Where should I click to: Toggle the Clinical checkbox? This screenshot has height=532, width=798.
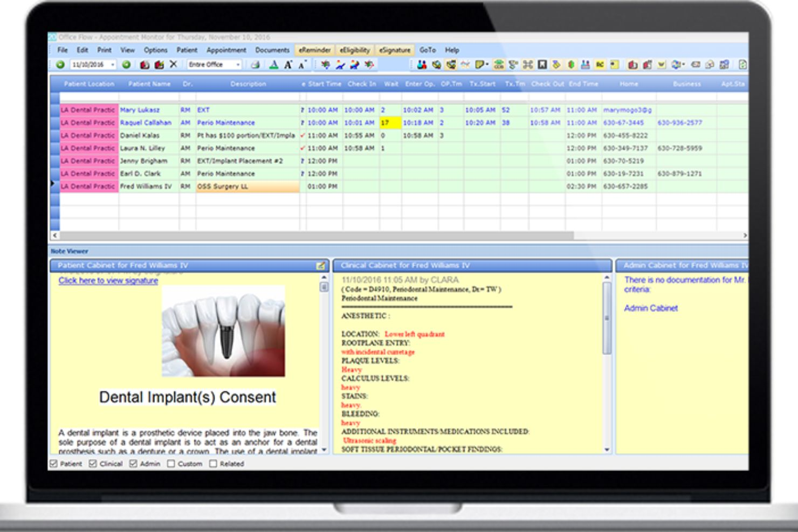pyautogui.click(x=93, y=464)
